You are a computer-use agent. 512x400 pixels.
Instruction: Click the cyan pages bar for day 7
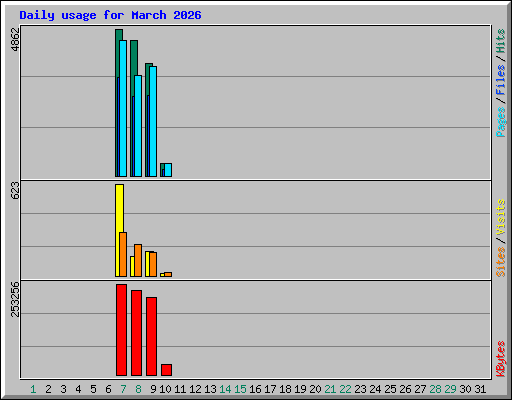click(x=123, y=108)
